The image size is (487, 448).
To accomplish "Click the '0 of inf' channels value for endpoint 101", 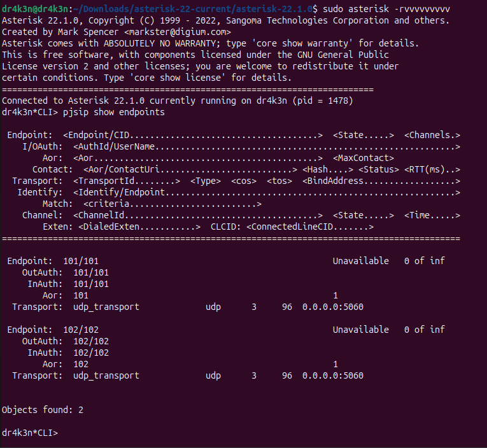I will 424,261.
